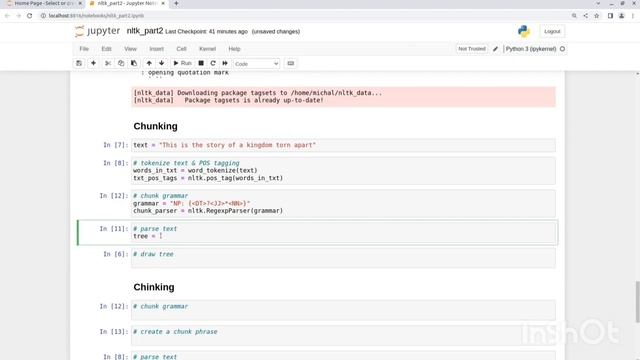Screen dimensions: 640x360
Task: Interrupt the kernel stop icon
Action: [x=201, y=63]
